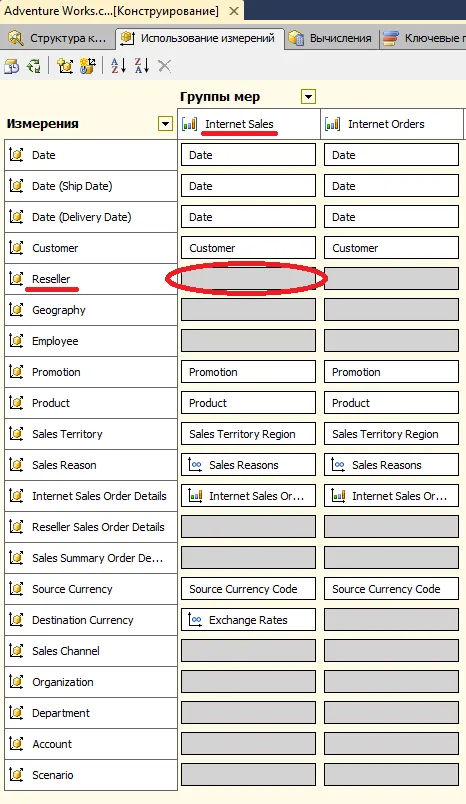Viewport: 466px width, 804px height.
Task: Click the Exchange Rates relationship cell
Action: 248,619
